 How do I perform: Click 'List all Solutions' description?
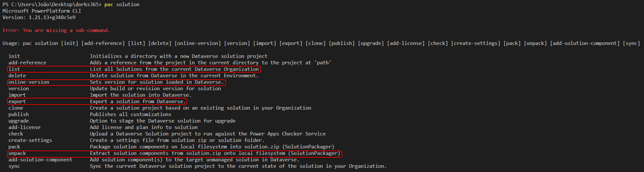[x=174, y=69]
